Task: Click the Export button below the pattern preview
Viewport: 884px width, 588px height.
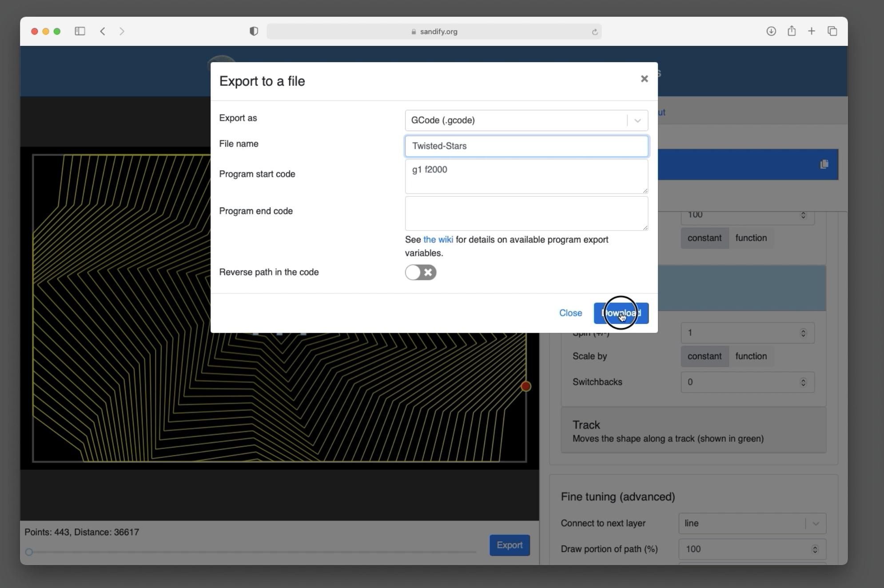Action: pyautogui.click(x=510, y=545)
